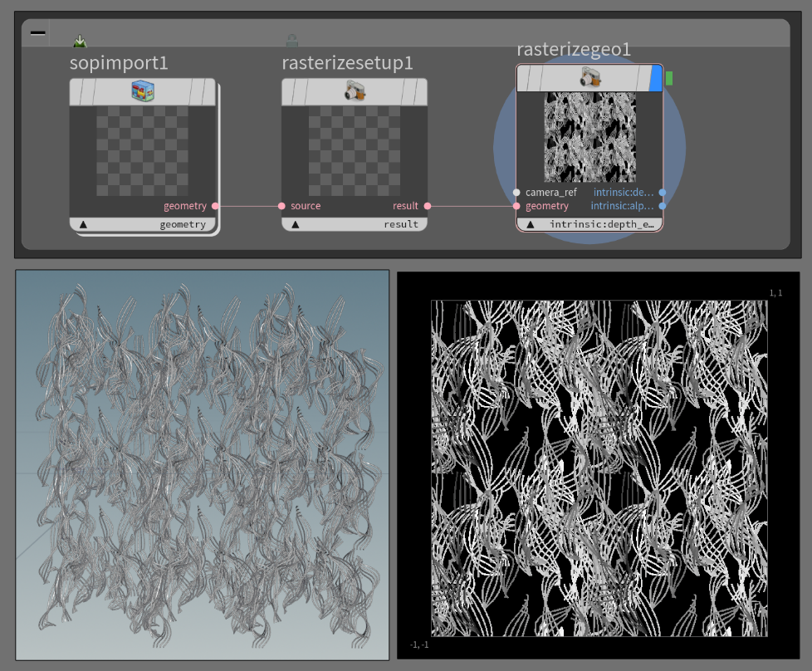Expand the rasterizegeo1 footer triangle

(531, 224)
